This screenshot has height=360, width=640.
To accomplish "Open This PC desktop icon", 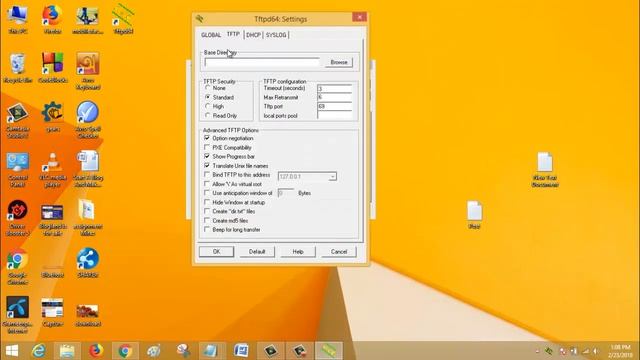I will (18, 19).
